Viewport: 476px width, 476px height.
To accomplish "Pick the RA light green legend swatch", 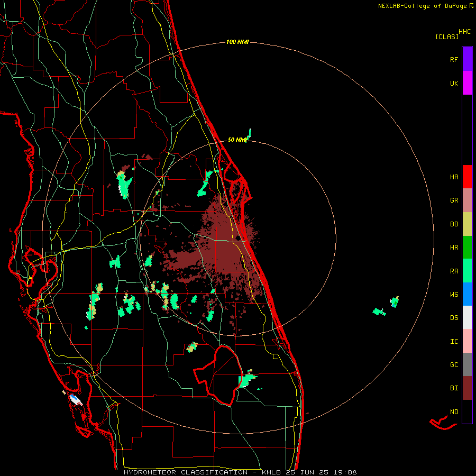I will tap(467, 271).
